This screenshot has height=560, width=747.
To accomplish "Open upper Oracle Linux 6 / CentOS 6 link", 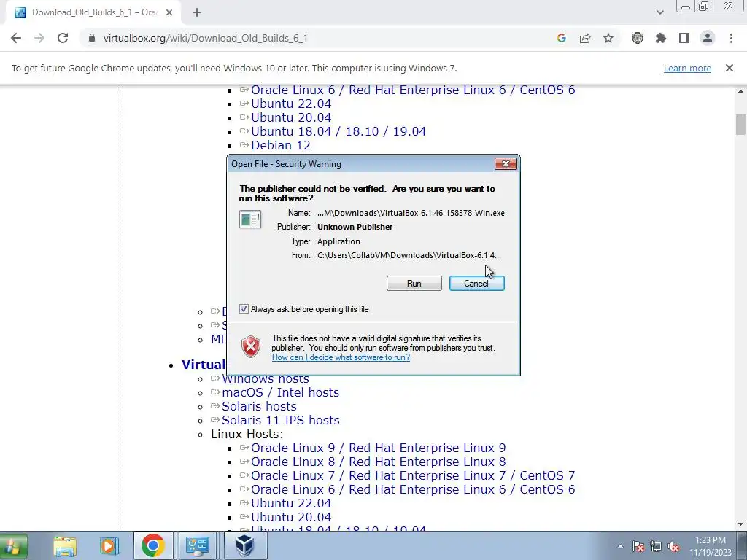I will click(413, 90).
